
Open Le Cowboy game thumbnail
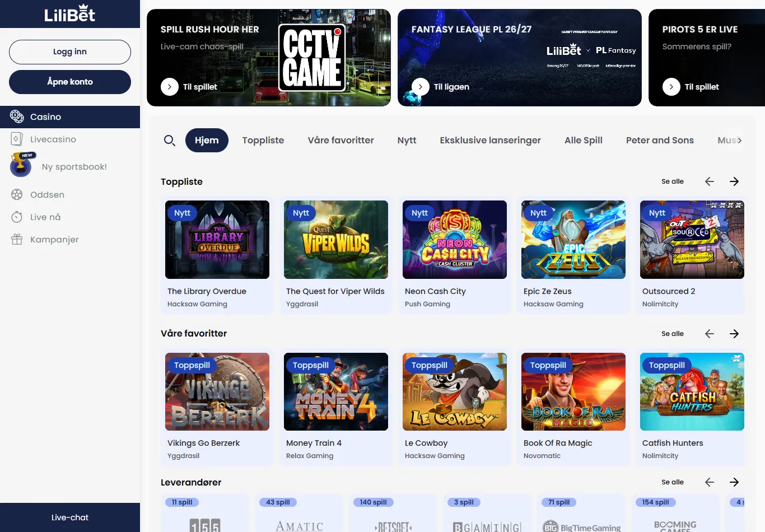point(455,391)
